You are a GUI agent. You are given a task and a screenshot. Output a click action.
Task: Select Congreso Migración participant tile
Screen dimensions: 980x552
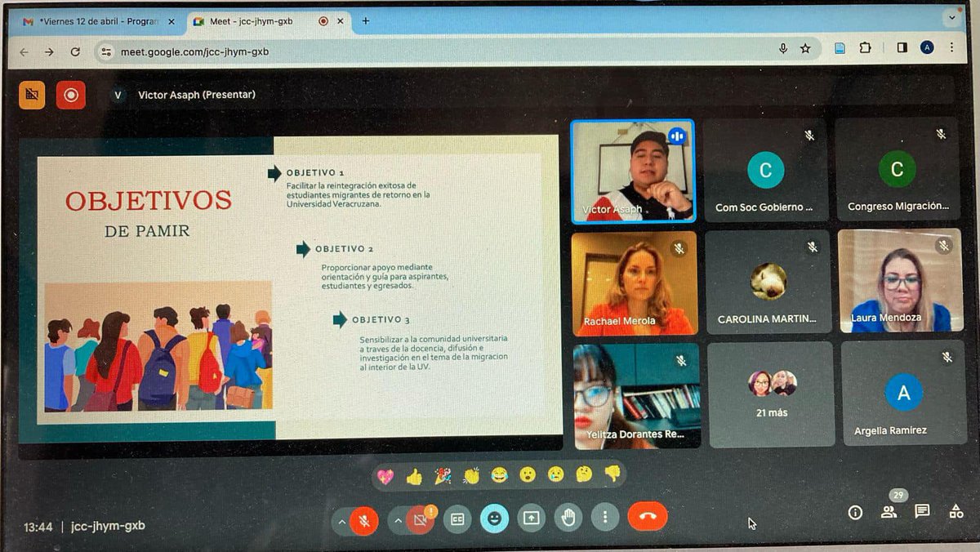(x=898, y=169)
